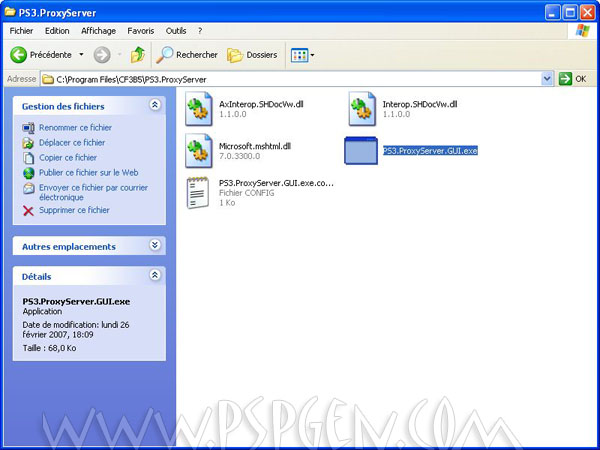
Task: Open the view mode dropdown arrow
Action: [312, 55]
